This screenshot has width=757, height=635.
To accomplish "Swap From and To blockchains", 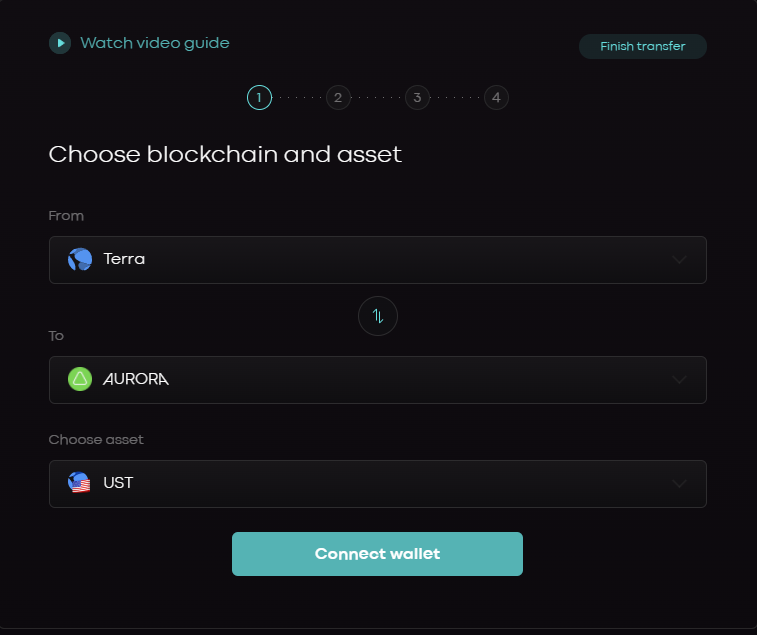I will click(x=378, y=316).
